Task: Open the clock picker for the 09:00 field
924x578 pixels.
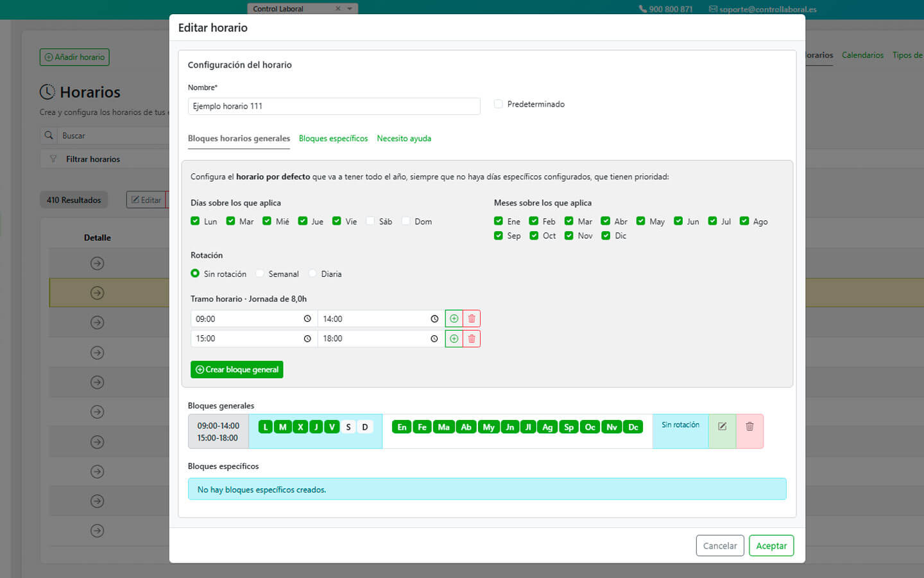Action: (x=307, y=319)
